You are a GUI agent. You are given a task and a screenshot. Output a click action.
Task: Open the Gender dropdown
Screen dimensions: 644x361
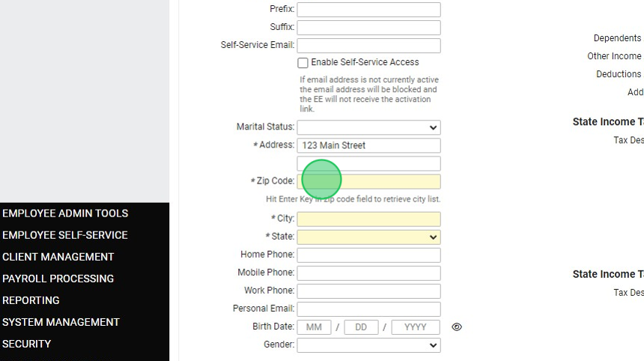368,345
